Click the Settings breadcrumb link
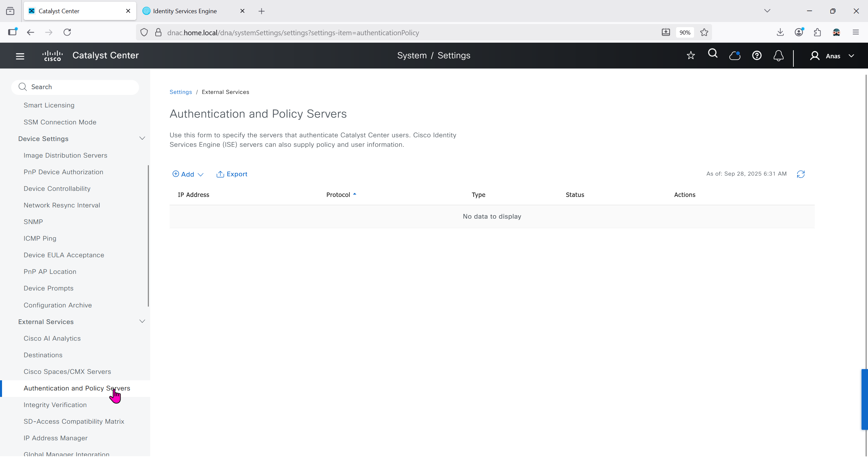Screen dimensions: 868x463 point(181,92)
